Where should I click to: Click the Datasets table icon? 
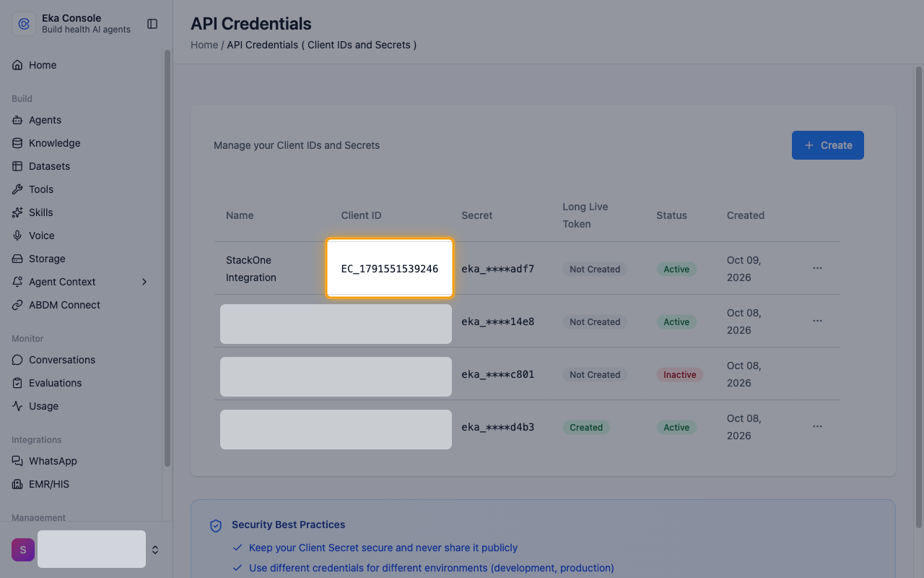point(17,166)
